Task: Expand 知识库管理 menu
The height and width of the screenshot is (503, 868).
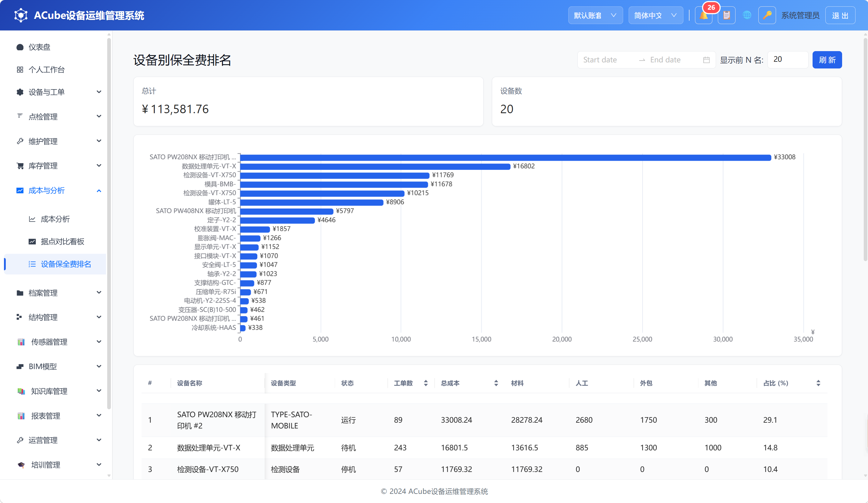Action: (x=55, y=391)
